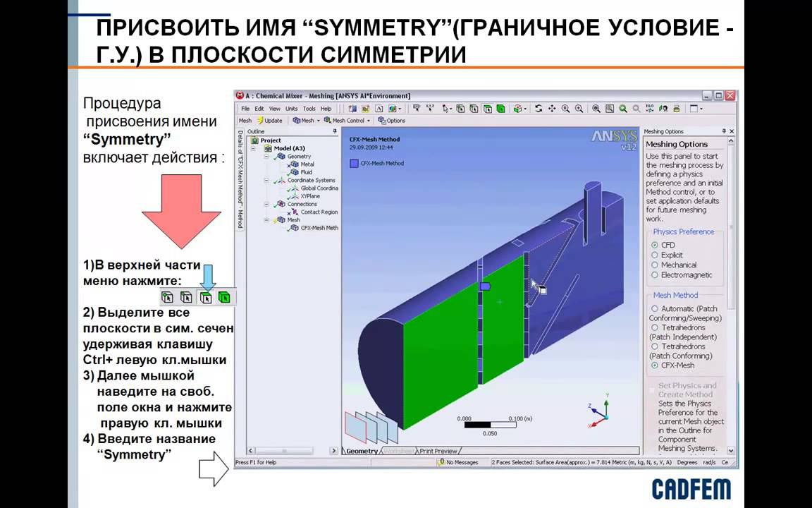
Task: Set the ISO isometric view
Action: click(x=649, y=109)
